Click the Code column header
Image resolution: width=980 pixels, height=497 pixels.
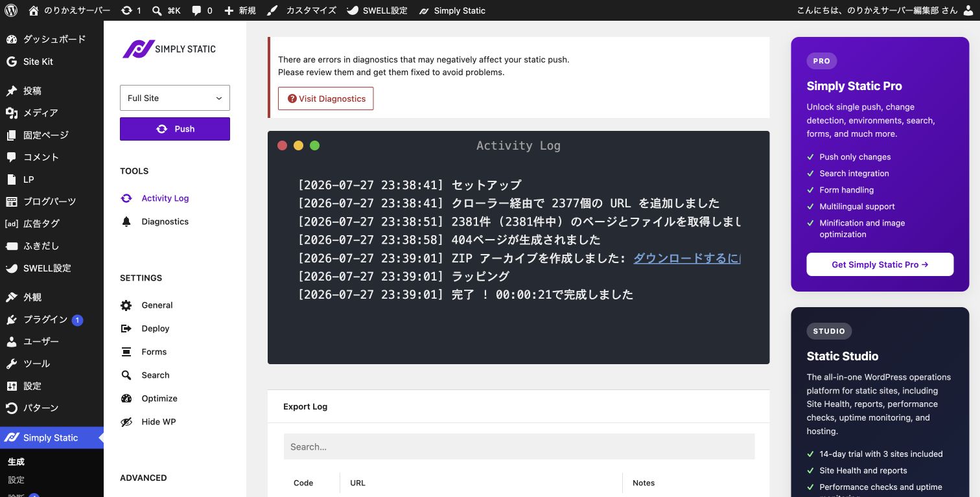click(x=303, y=483)
